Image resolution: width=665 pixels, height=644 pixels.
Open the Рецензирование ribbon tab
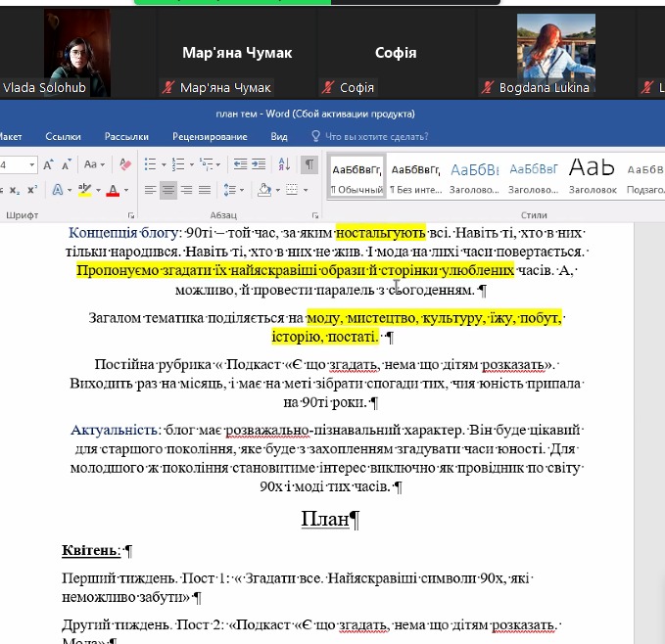tap(210, 137)
